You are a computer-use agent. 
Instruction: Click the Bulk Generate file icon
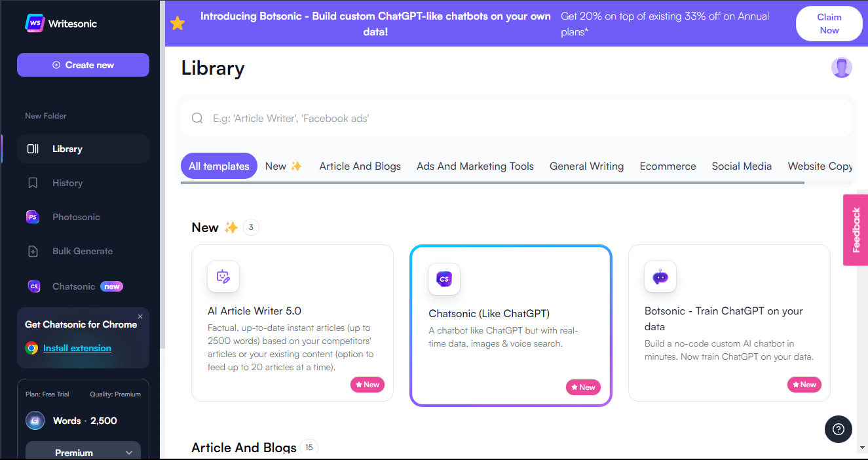(33, 251)
